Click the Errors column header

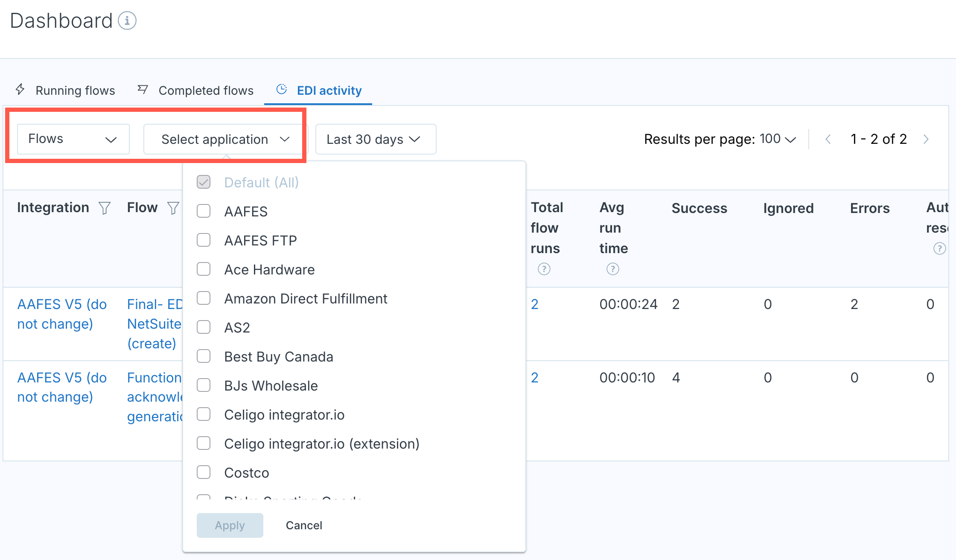point(869,208)
